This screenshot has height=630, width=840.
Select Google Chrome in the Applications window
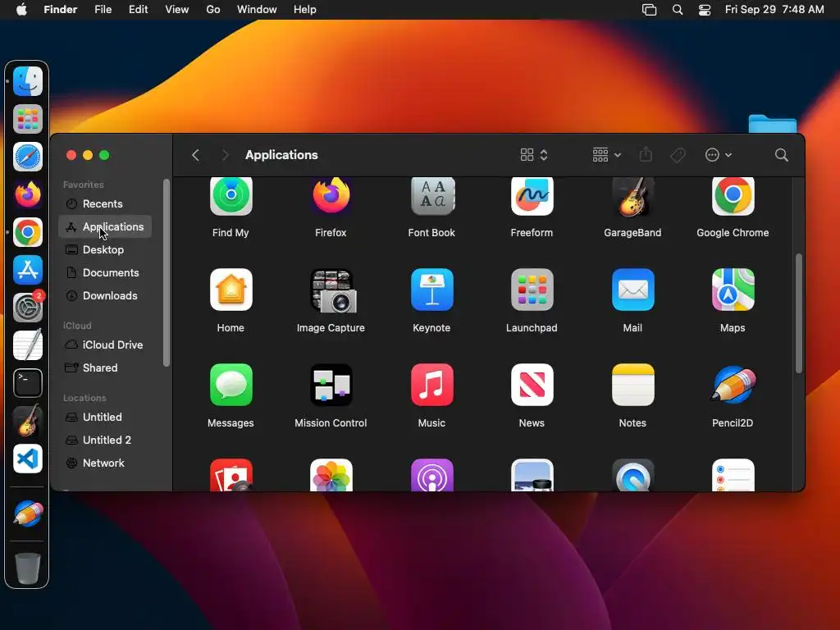(733, 196)
